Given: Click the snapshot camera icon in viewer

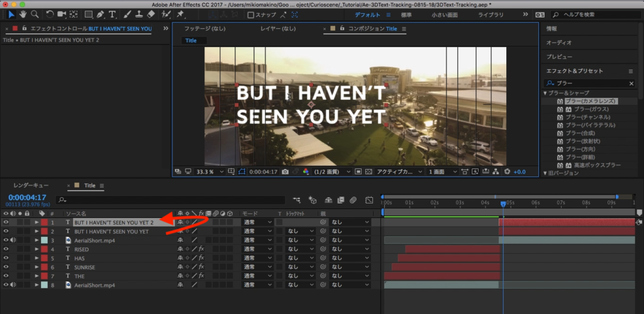Looking at the screenshot, I should (286, 171).
